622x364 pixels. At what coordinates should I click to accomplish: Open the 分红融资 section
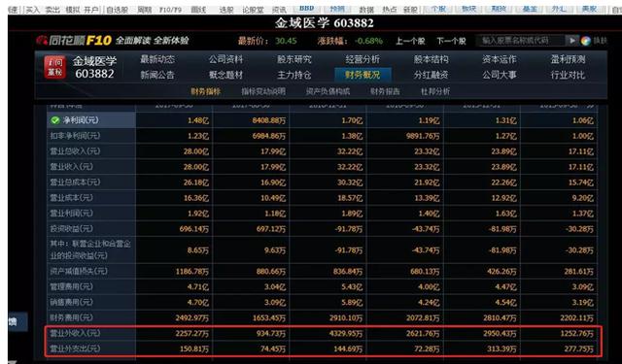(x=432, y=75)
